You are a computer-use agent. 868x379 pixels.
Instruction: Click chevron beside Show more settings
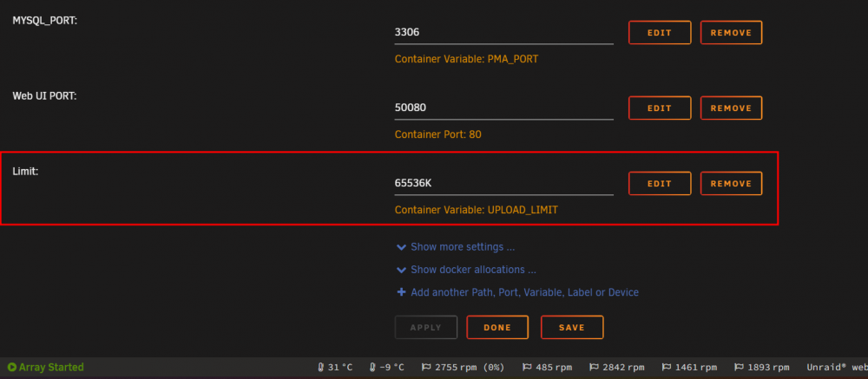[x=401, y=247]
